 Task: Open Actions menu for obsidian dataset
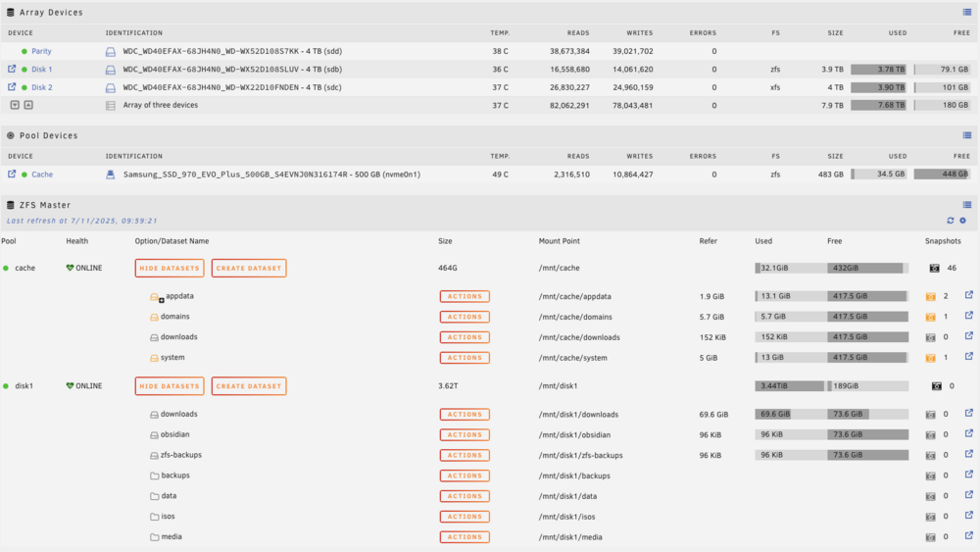point(465,434)
